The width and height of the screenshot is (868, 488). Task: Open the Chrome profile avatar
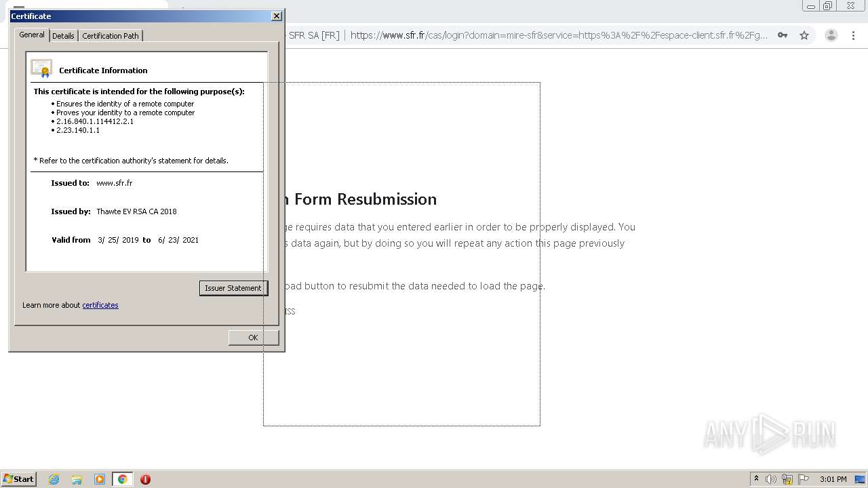pyautogui.click(x=831, y=35)
